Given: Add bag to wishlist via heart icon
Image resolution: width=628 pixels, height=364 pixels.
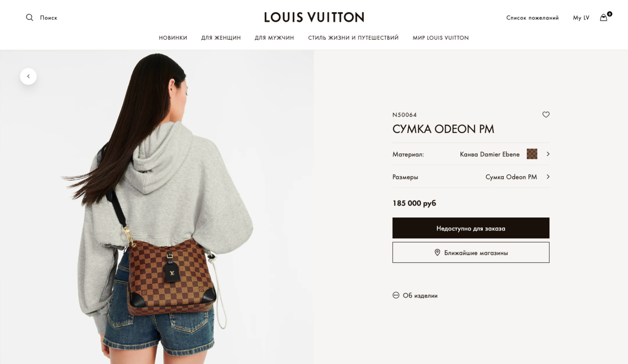Looking at the screenshot, I should 546,114.
